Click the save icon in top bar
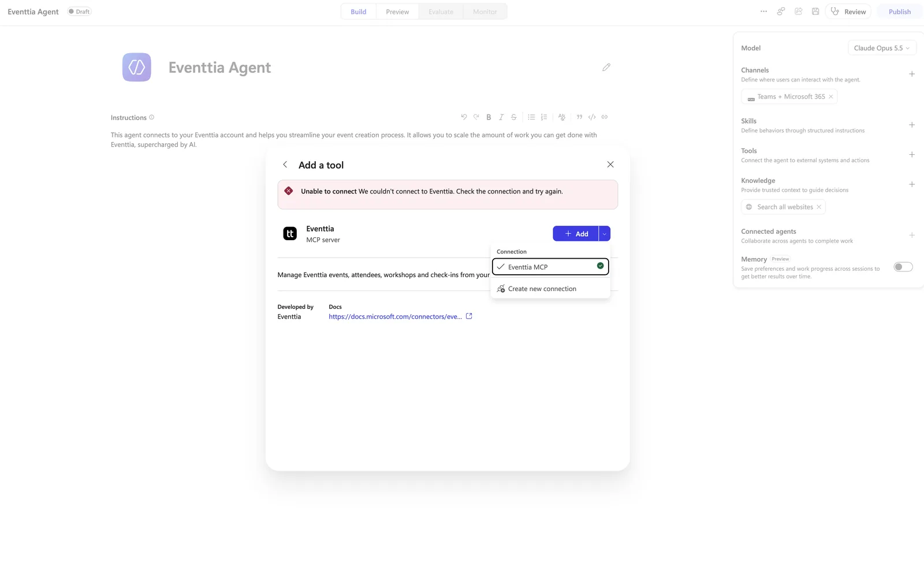Screen dimensions: 924x585 [815, 12]
